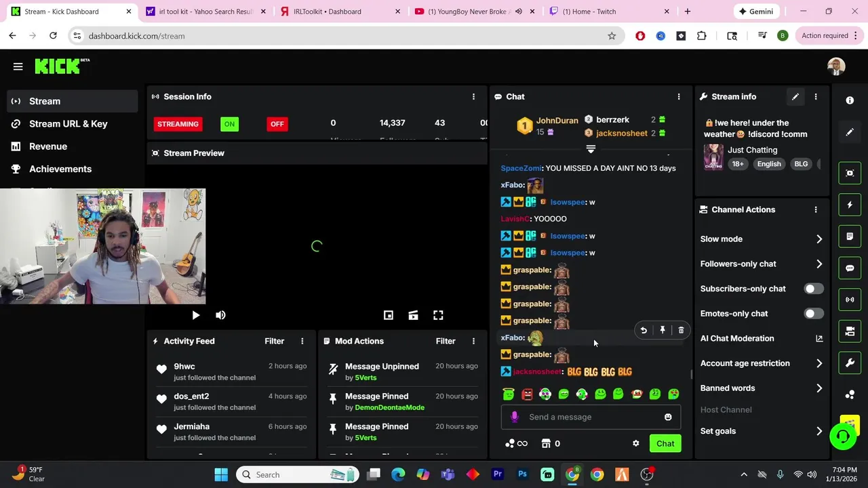868x488 pixels.
Task: Open Activity Feed options menu
Action: 302,341
